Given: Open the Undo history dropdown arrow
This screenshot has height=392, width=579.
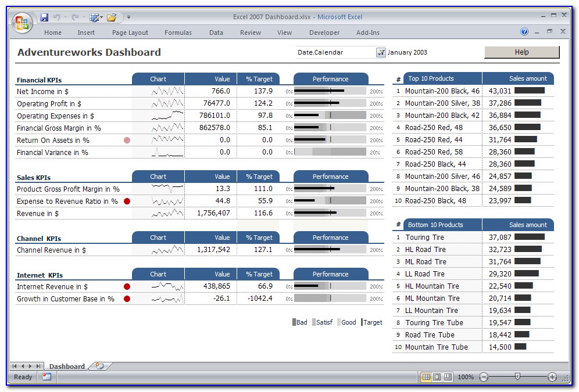Looking at the screenshot, I should [64, 17].
